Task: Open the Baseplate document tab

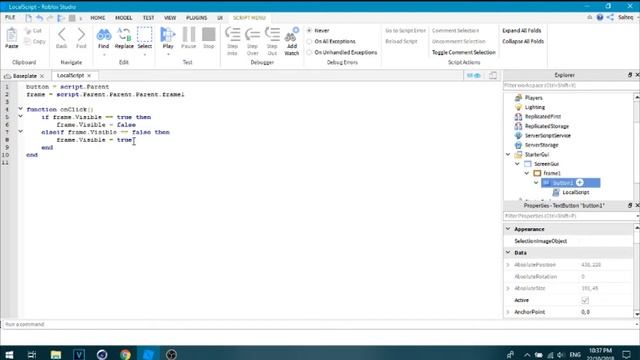Action: point(24,76)
